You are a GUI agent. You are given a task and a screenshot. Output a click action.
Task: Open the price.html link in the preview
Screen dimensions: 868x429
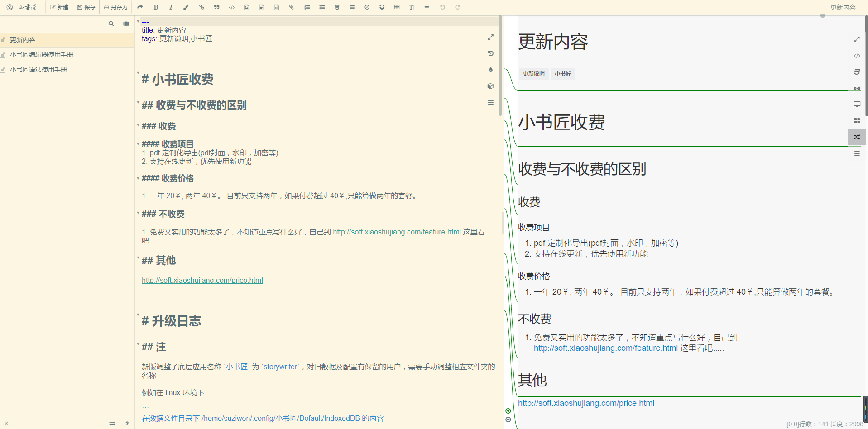[x=586, y=403]
